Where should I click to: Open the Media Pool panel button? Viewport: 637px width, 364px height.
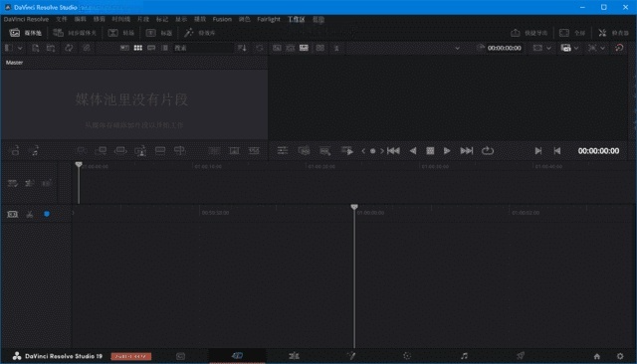26,33
